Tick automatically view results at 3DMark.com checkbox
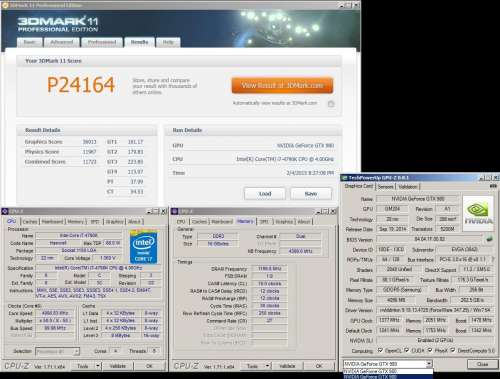The image size is (500, 379). [331, 104]
